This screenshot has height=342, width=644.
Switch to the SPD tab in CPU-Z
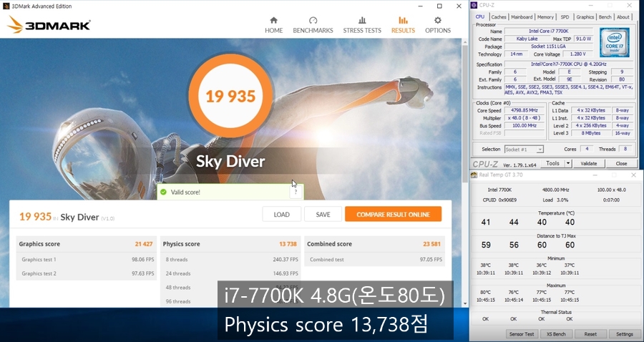[565, 17]
